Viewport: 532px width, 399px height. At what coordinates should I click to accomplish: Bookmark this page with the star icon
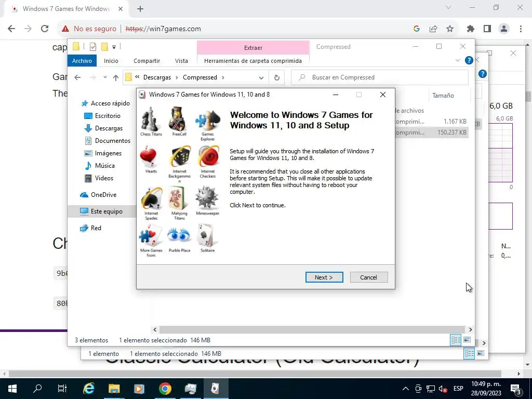[450, 29]
